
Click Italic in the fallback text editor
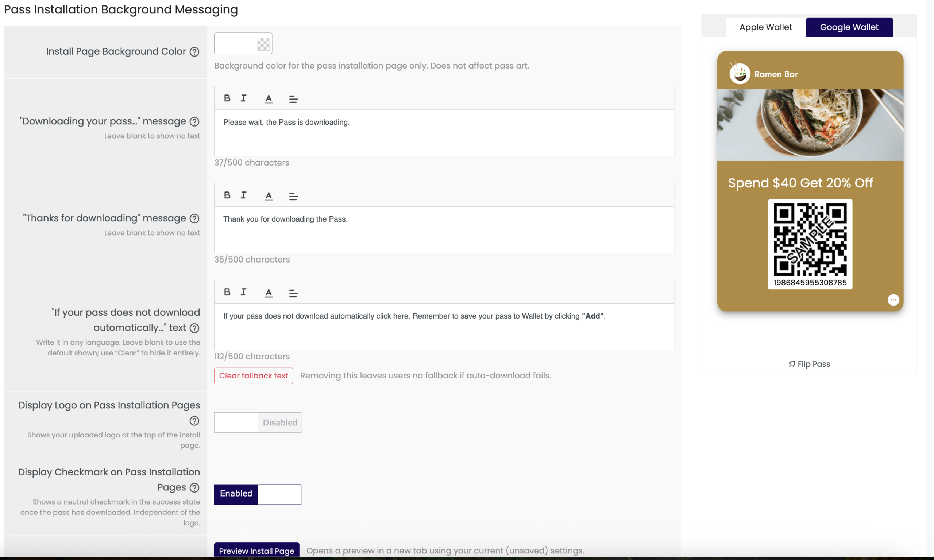pyautogui.click(x=243, y=292)
